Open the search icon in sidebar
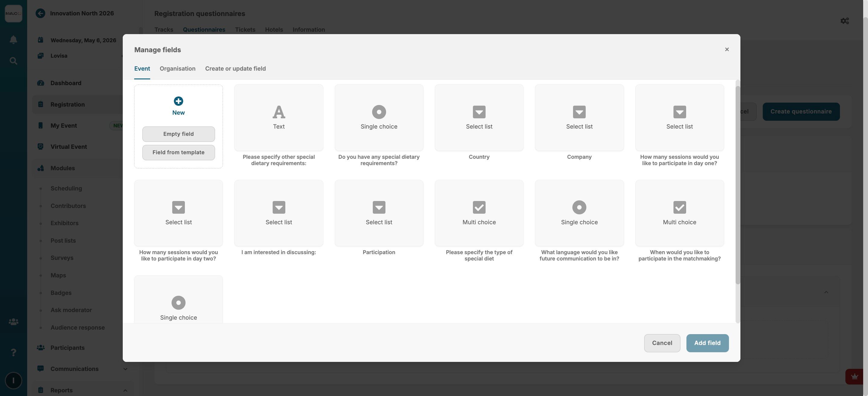 (x=14, y=61)
